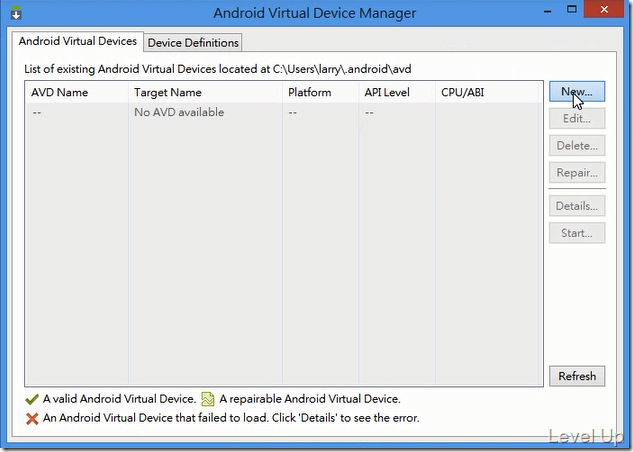Open the Details... button

click(x=577, y=206)
